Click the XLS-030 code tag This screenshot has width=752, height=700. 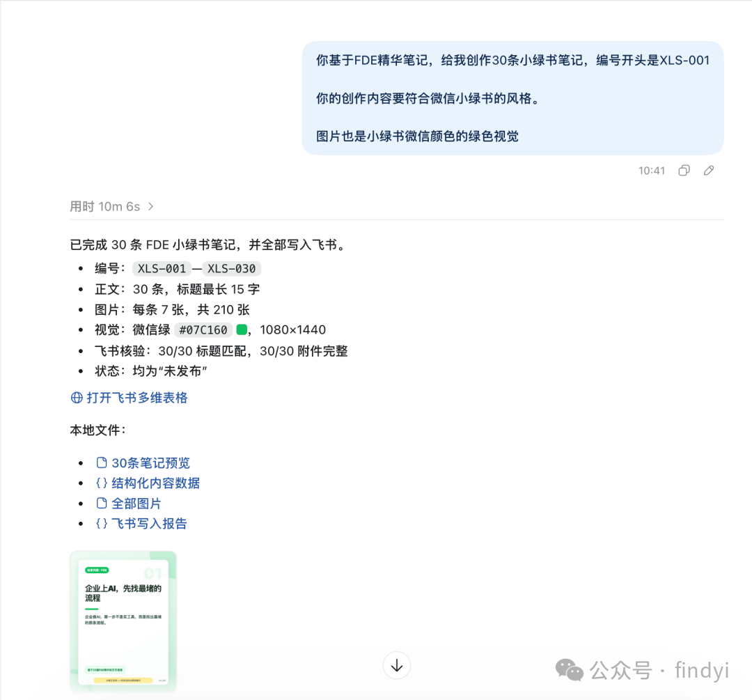point(232,269)
